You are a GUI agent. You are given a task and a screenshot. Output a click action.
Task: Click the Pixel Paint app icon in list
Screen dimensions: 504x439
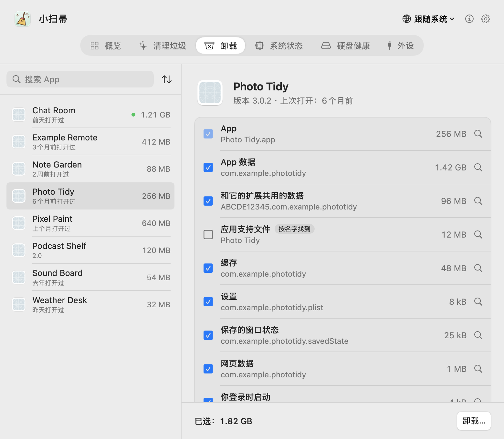19,223
